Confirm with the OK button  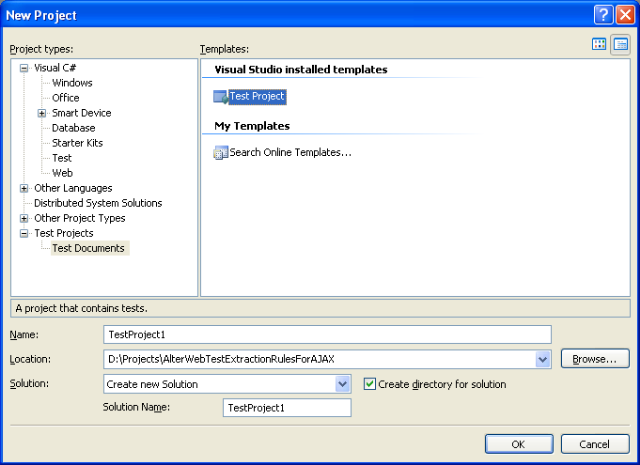tap(519, 444)
